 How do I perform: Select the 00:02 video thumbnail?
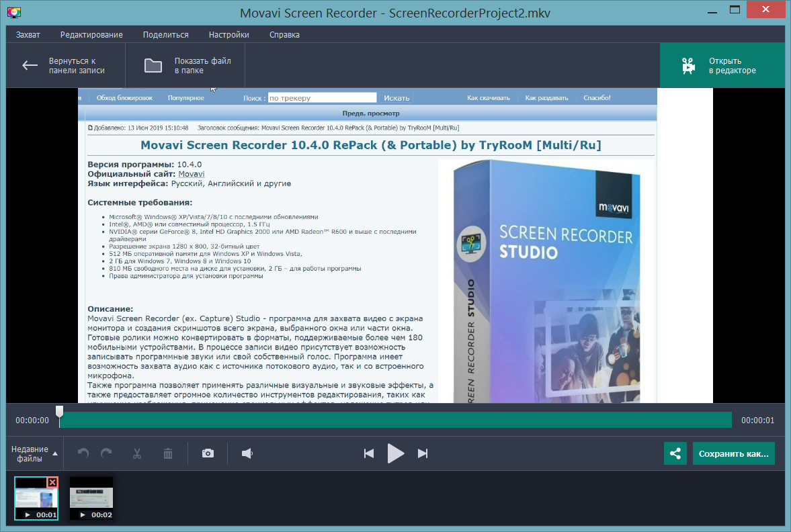(91, 498)
